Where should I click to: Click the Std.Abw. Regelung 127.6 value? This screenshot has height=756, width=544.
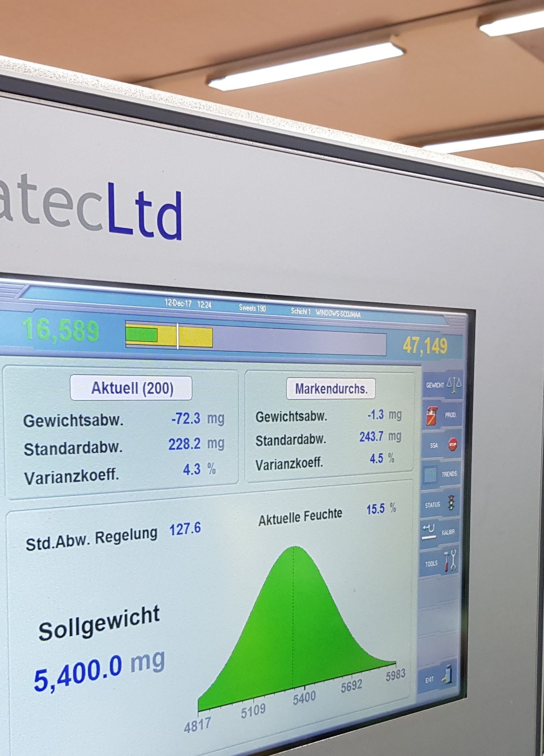[x=185, y=529]
